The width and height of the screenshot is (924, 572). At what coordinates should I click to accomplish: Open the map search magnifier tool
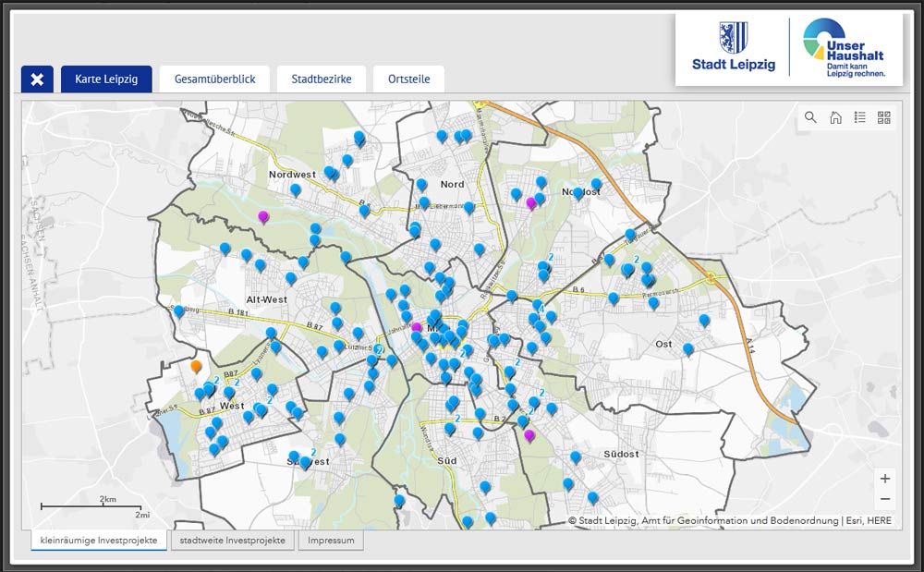pos(810,117)
